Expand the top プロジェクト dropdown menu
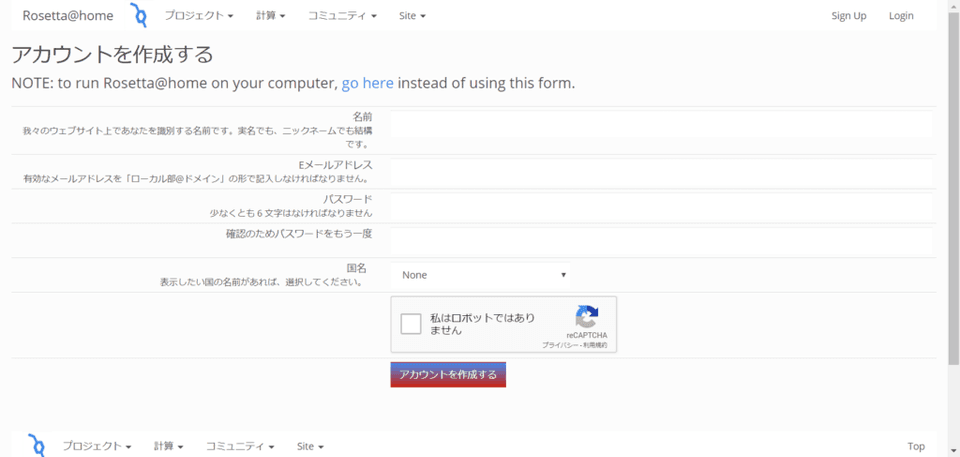This screenshot has height=457, width=960. pyautogui.click(x=199, y=16)
